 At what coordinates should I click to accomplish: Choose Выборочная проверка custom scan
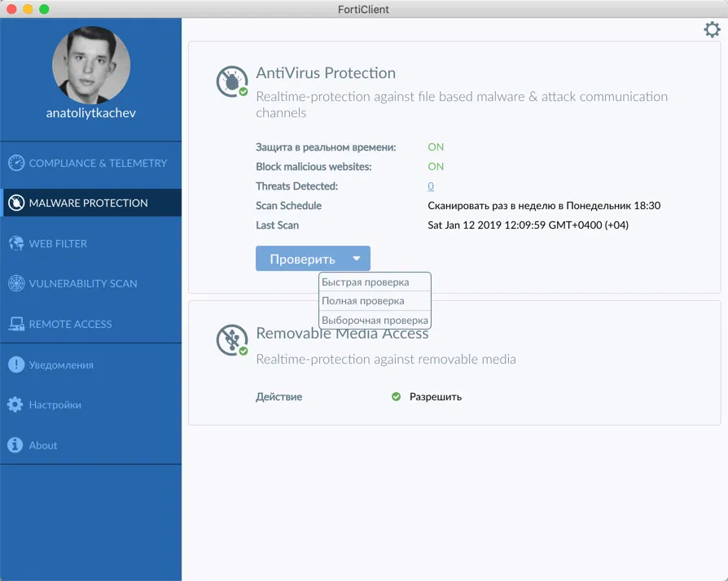click(375, 320)
